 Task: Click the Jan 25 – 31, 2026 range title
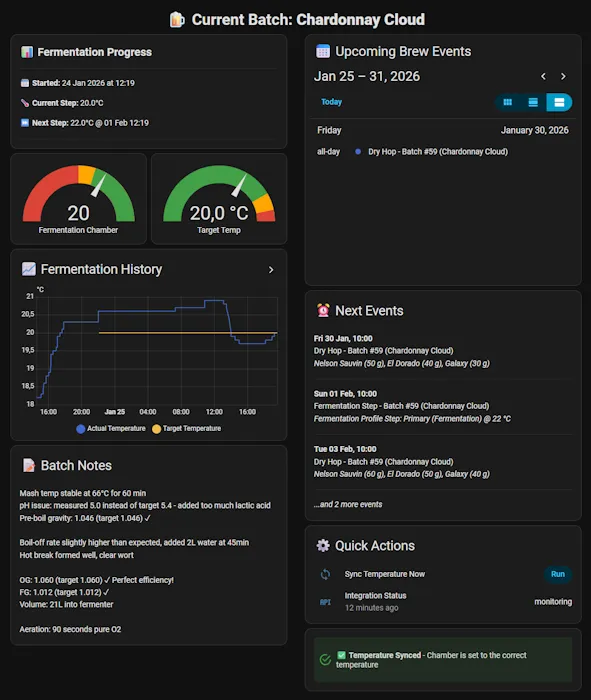click(366, 76)
